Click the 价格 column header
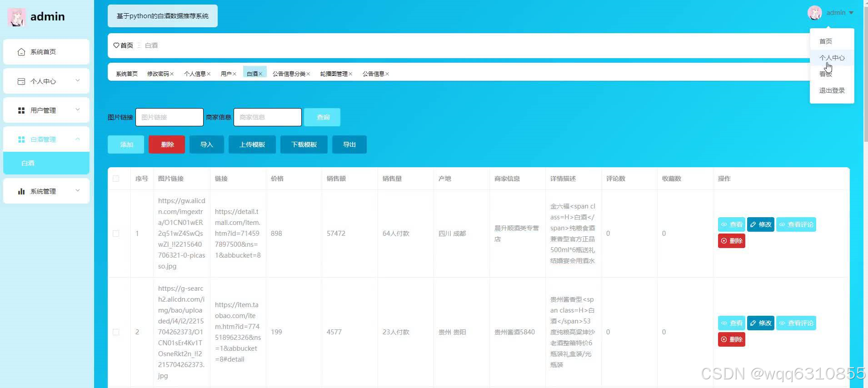Image resolution: width=868 pixels, height=388 pixels. point(277,179)
